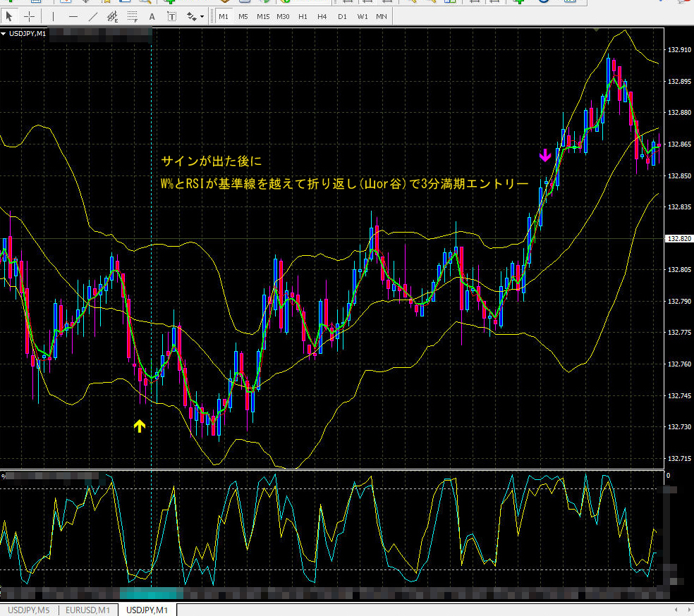This screenshot has width=694, height=616.
Task: Click the 132.760 price axis label
Action: tap(679, 364)
